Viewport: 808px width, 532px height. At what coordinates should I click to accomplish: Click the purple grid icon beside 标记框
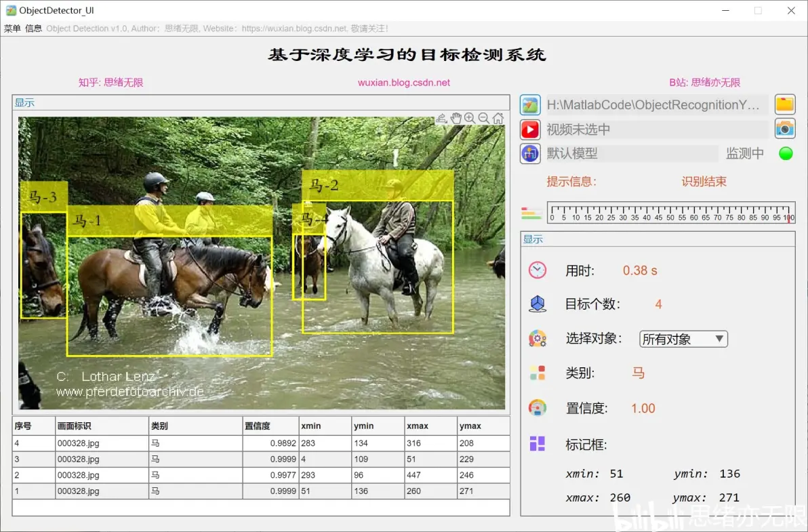click(x=537, y=443)
